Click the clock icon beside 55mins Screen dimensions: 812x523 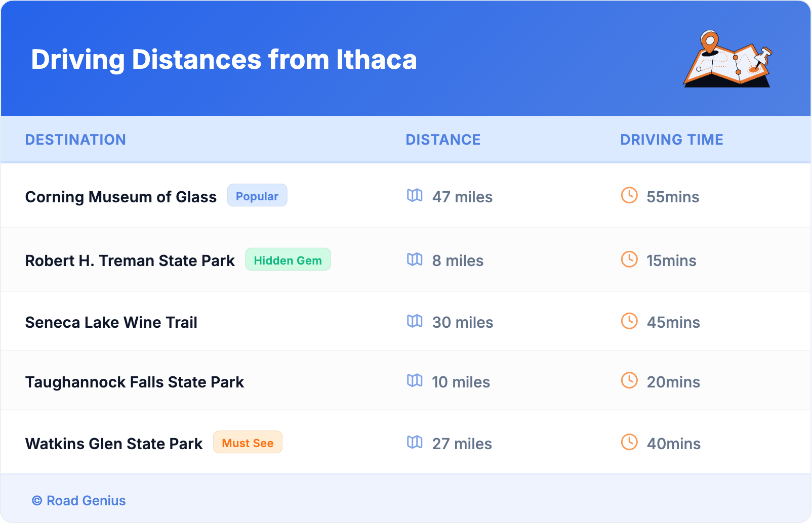tap(629, 195)
